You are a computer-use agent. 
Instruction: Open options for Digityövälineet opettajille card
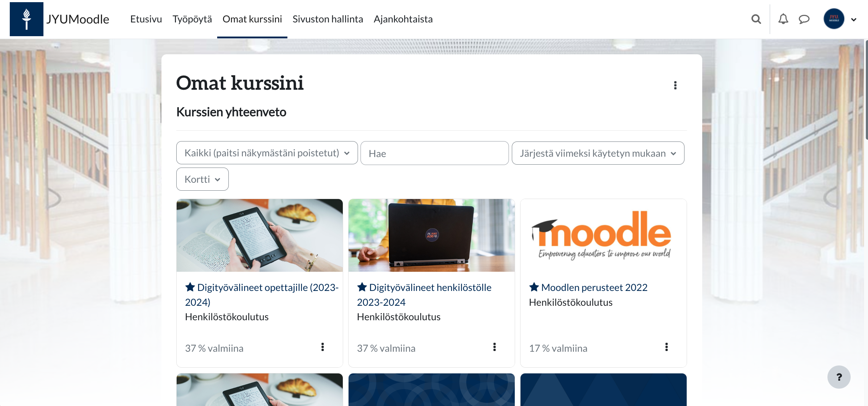click(323, 347)
